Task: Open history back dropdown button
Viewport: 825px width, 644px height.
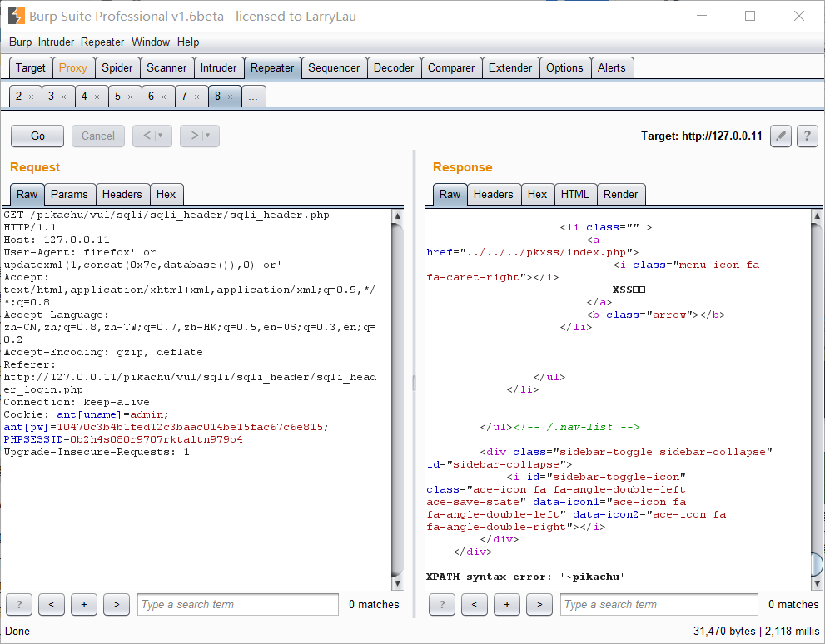Action: 152,136
